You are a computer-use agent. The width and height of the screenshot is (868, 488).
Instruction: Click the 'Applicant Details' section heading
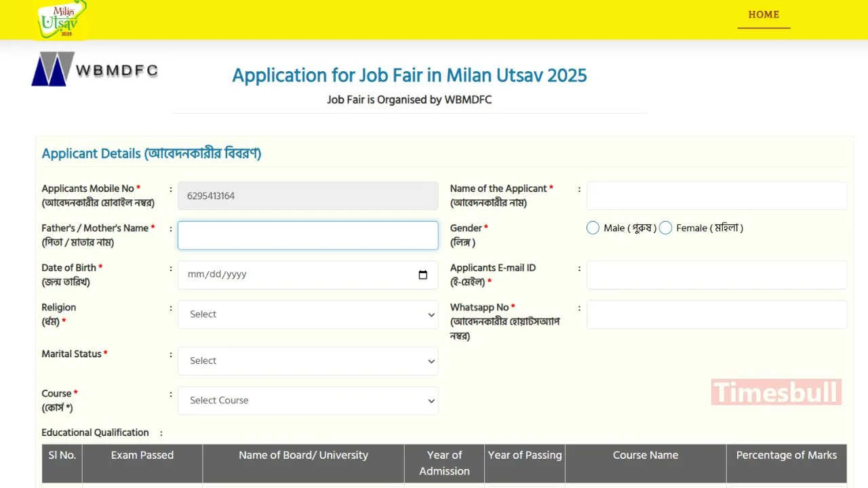(x=151, y=153)
